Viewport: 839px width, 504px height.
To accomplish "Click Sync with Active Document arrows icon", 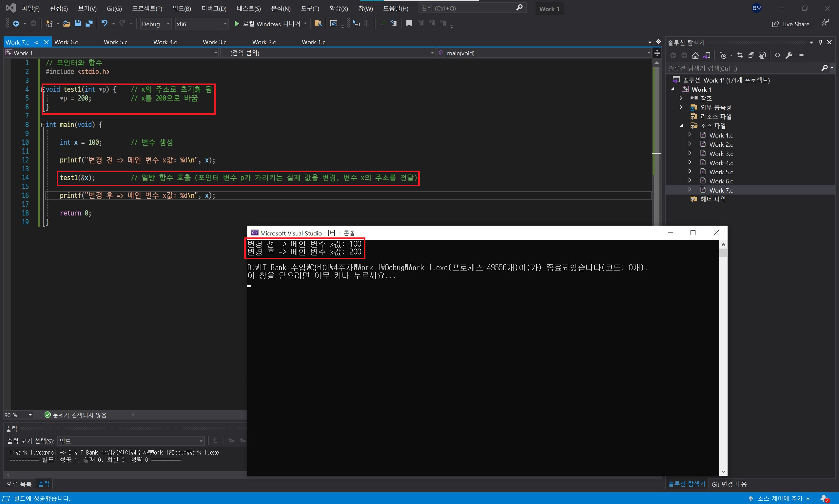I will [x=740, y=55].
